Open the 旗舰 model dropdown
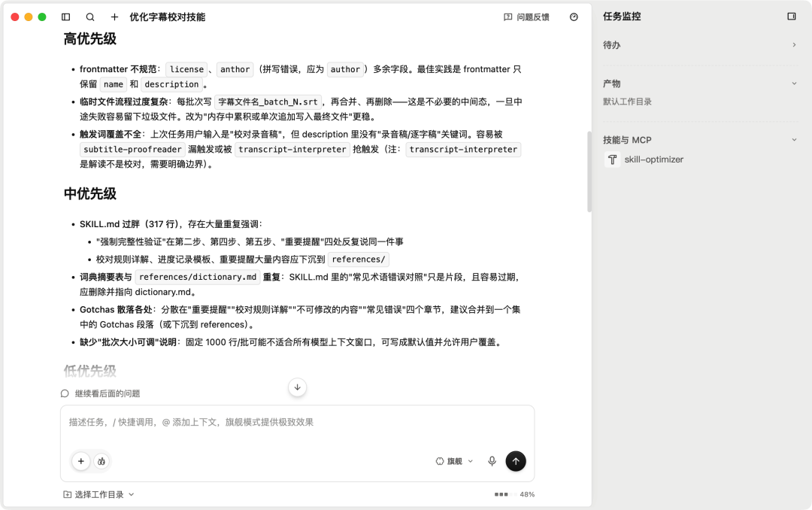812x510 pixels. click(454, 461)
